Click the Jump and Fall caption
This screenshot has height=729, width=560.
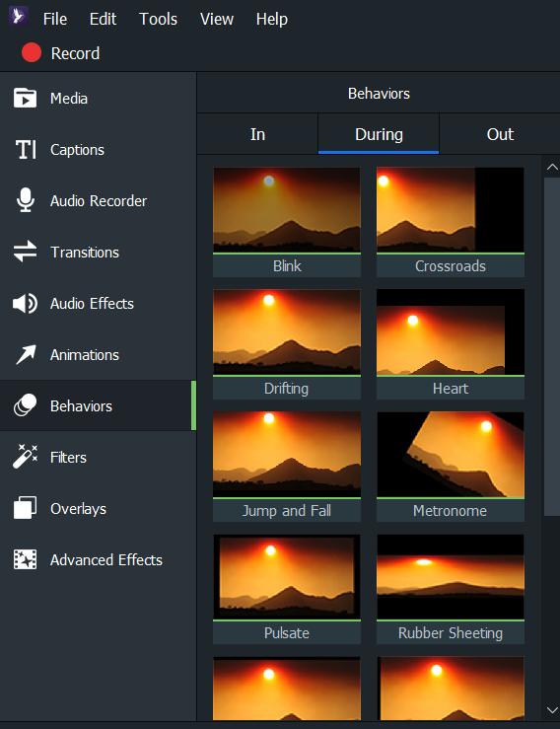coord(287,510)
